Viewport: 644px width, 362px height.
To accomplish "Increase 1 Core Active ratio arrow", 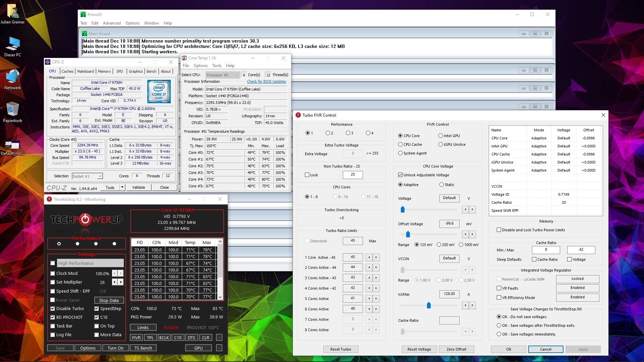I will point(376,257).
